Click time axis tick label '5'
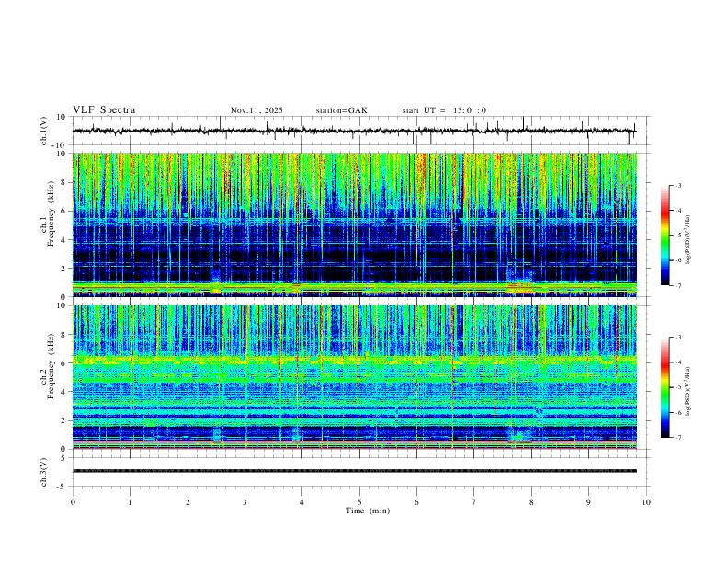This screenshot has width=728, height=563. point(359,502)
